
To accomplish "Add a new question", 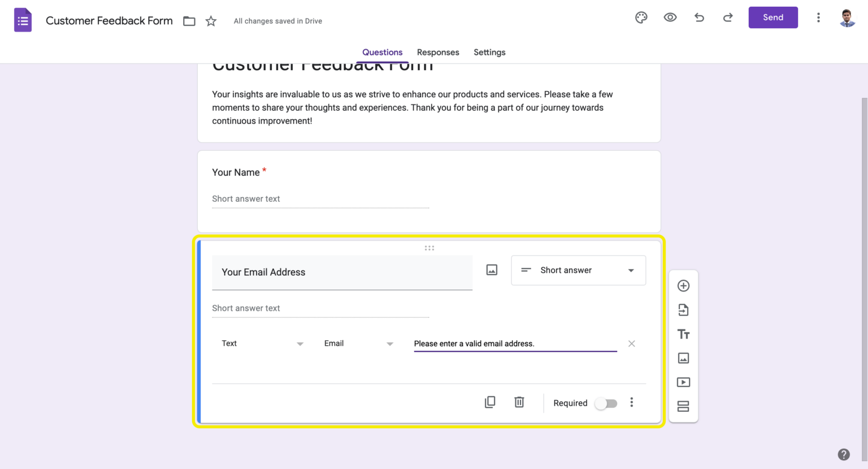I will click(x=683, y=286).
